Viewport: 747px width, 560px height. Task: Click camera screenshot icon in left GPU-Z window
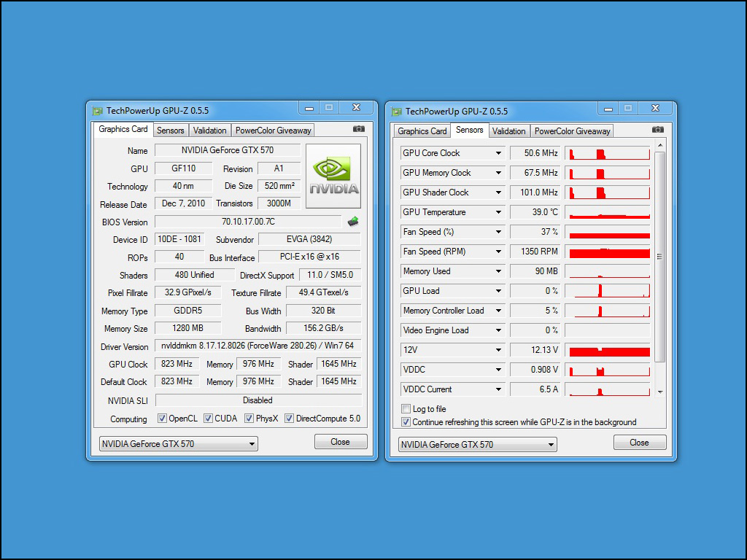pyautogui.click(x=359, y=129)
